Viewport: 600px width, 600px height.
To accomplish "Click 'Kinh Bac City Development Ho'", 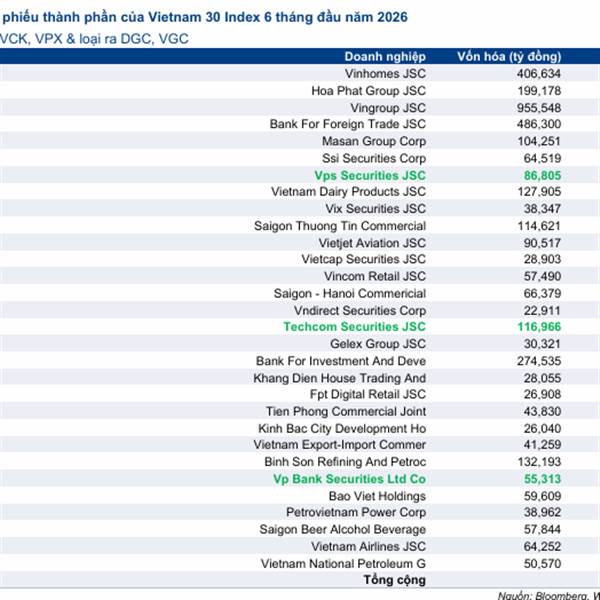I will [342, 429].
